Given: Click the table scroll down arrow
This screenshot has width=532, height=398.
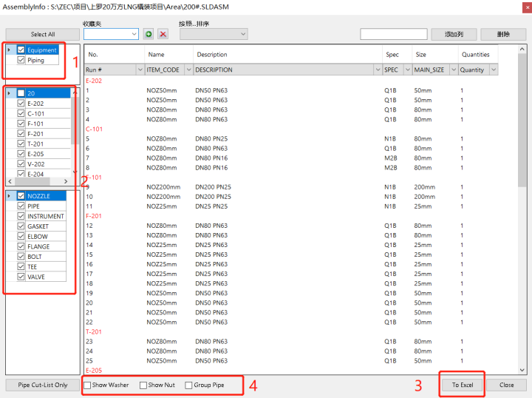Looking at the screenshot, I should (x=522, y=370).
